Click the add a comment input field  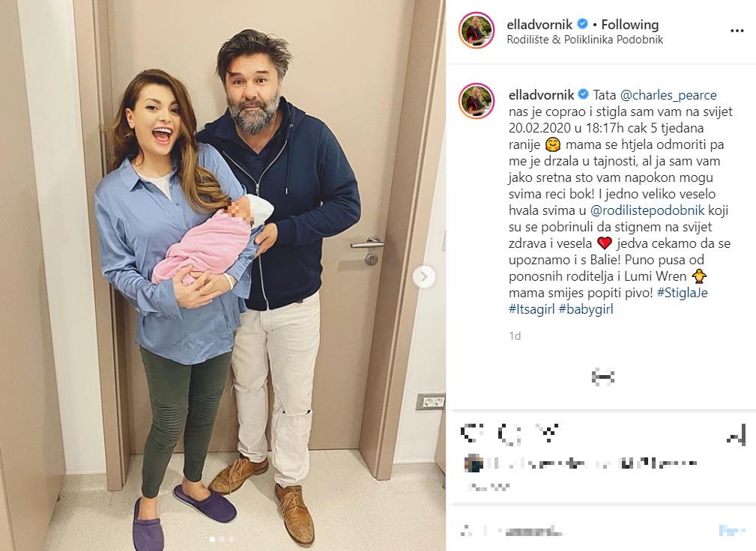[x=584, y=532]
